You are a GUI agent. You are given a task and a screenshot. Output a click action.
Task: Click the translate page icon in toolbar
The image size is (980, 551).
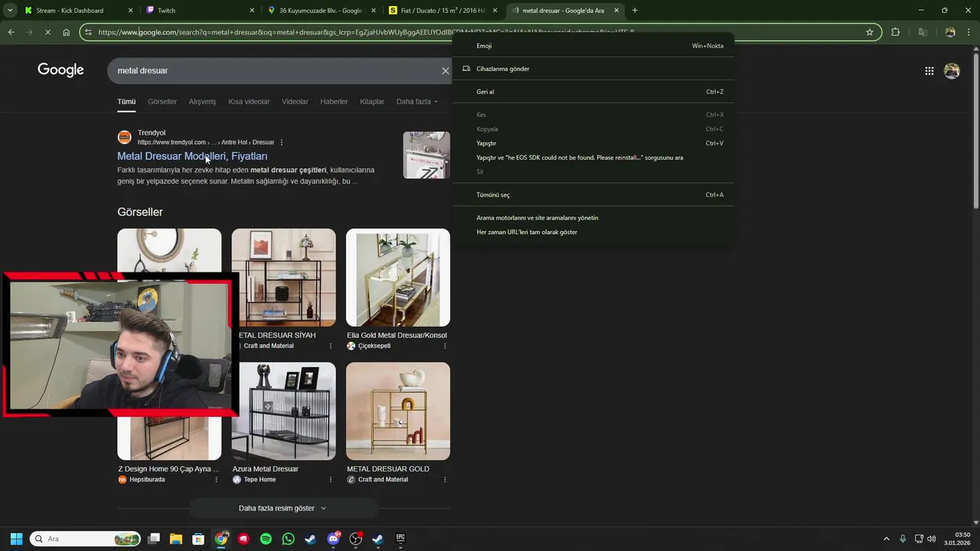(x=923, y=32)
